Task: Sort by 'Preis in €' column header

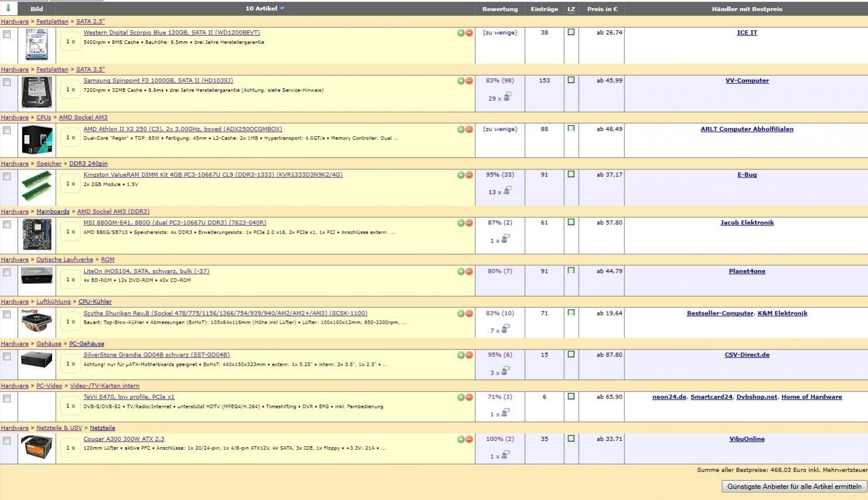Action: pyautogui.click(x=602, y=9)
